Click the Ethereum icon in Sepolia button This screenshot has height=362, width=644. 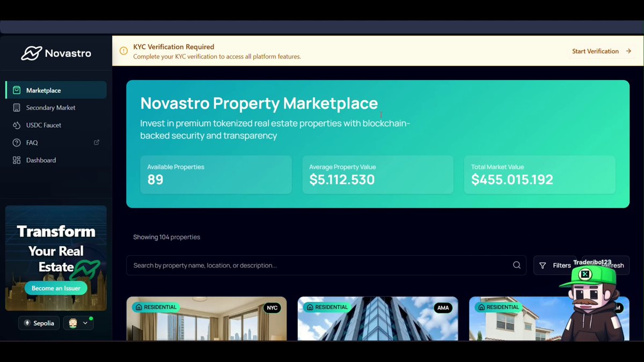coord(28,323)
